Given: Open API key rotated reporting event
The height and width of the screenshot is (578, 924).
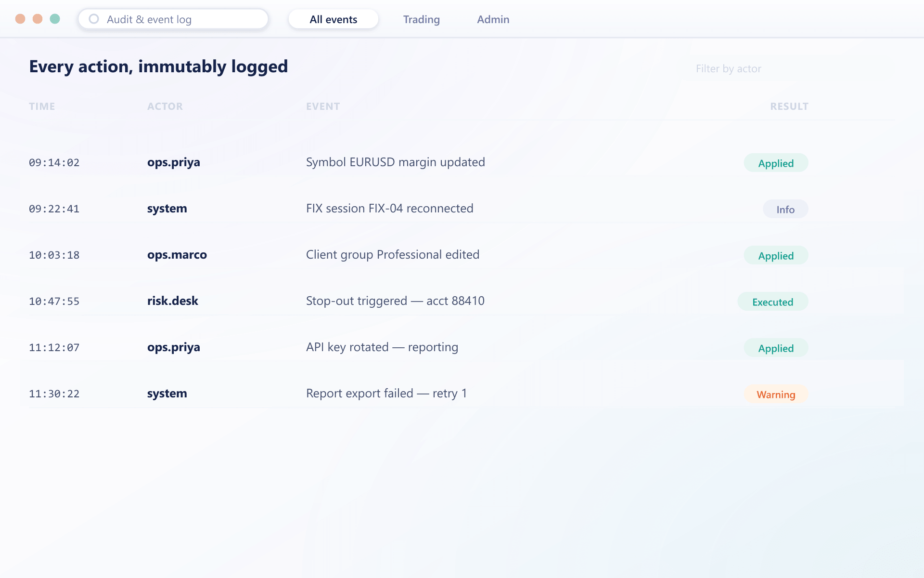Looking at the screenshot, I should point(382,347).
